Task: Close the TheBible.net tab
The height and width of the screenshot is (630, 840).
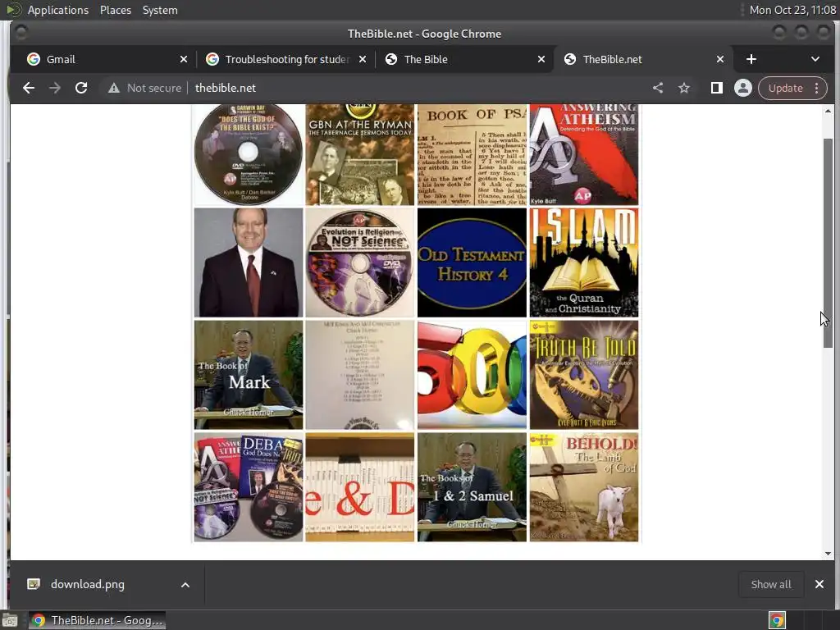Action: [x=720, y=59]
